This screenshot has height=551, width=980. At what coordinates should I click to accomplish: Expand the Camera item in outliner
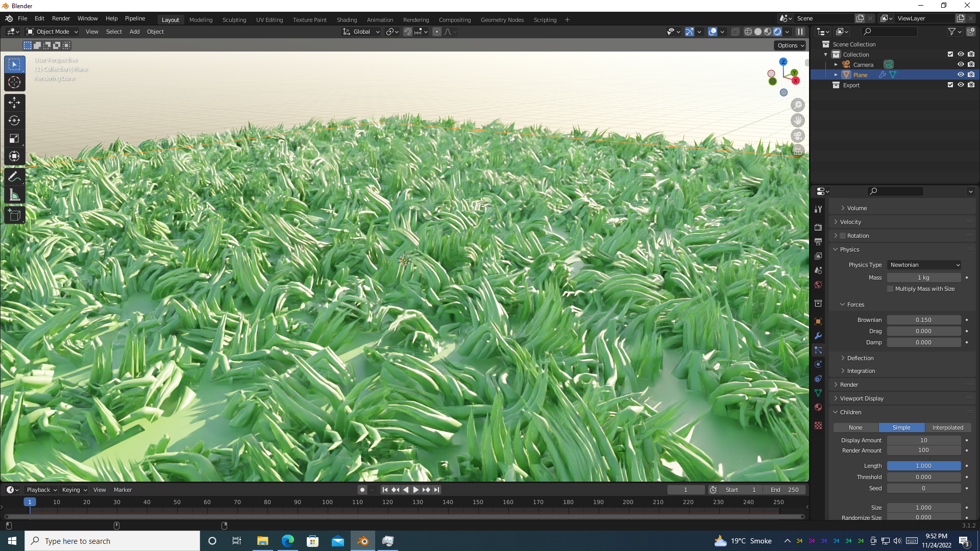pos(836,65)
